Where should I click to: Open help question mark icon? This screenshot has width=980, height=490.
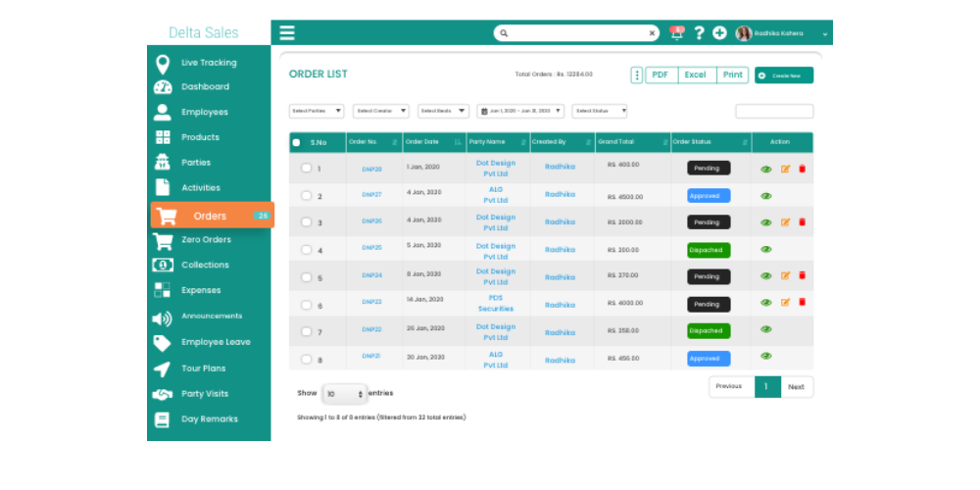[700, 33]
